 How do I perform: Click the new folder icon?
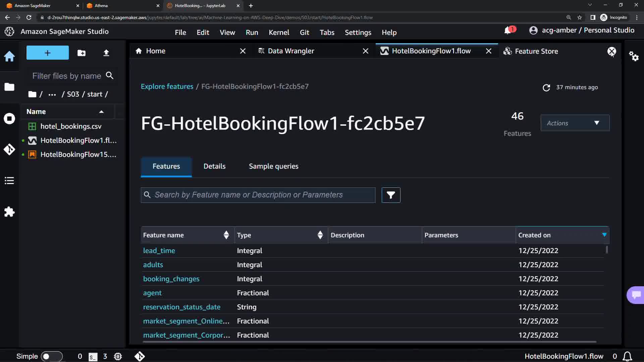coord(82,53)
